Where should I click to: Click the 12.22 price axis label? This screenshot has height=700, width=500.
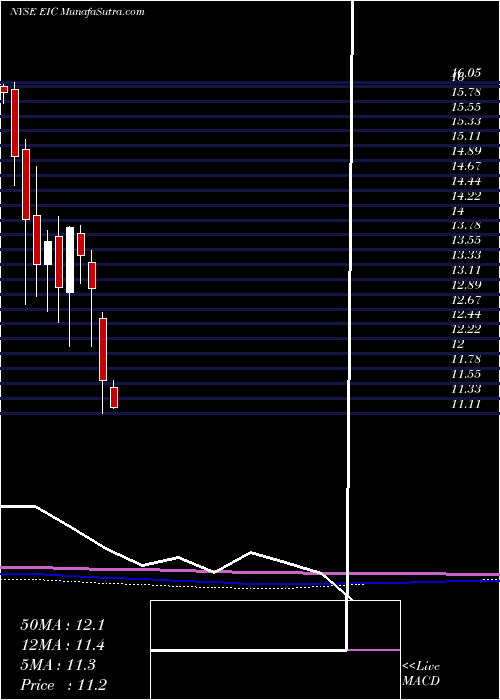[x=466, y=329]
